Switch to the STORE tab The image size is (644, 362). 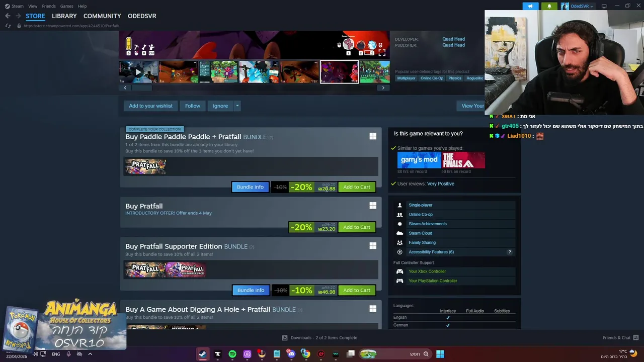click(x=35, y=16)
